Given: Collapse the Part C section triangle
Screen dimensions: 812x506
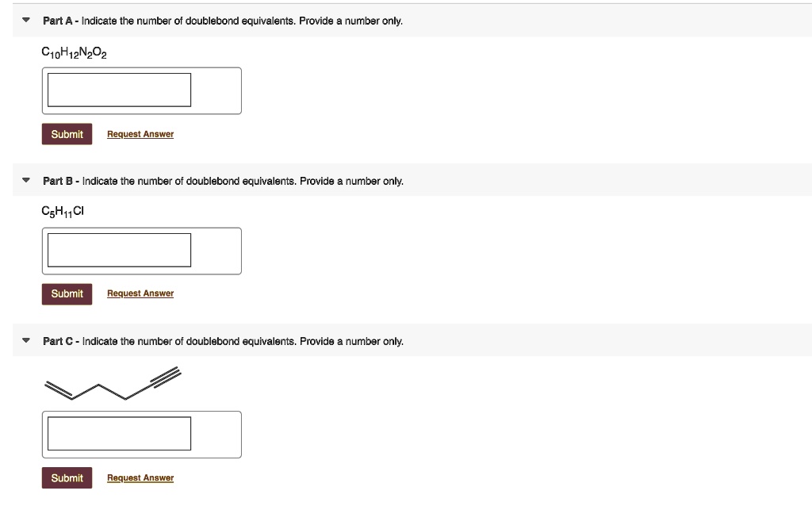Looking at the screenshot, I should 26,340.
